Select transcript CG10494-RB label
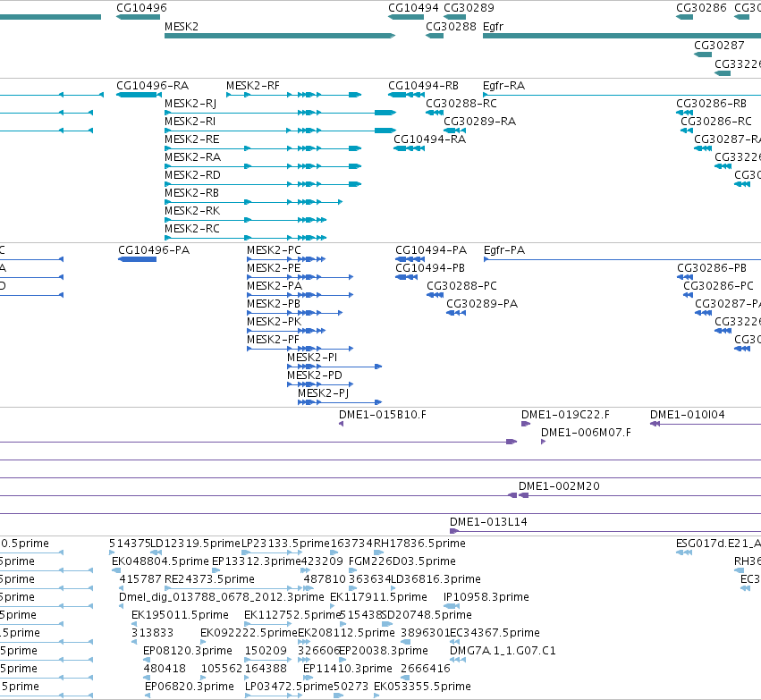The width and height of the screenshot is (761, 700). click(x=423, y=86)
